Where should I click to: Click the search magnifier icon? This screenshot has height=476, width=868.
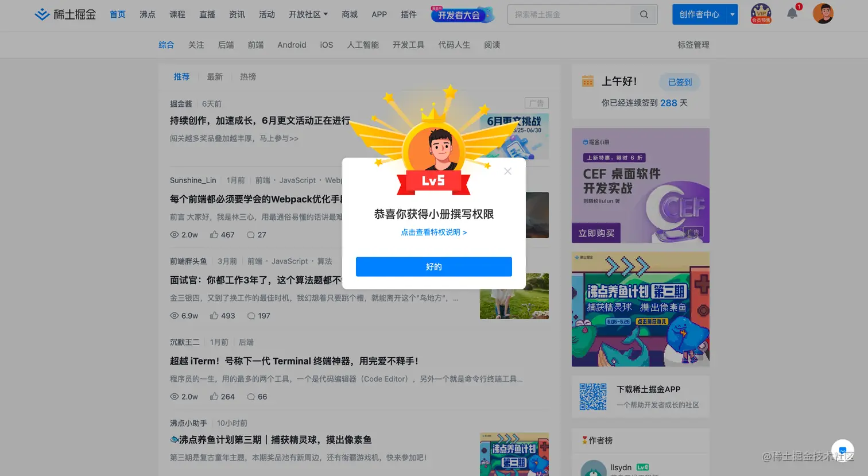tap(644, 14)
